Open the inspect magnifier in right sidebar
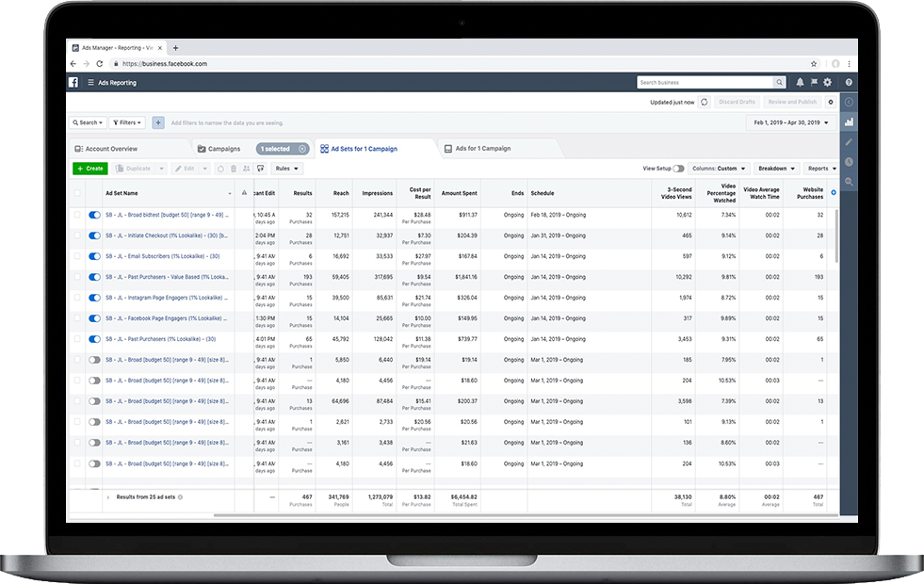Screen dimensions: 924x584 [x=849, y=182]
